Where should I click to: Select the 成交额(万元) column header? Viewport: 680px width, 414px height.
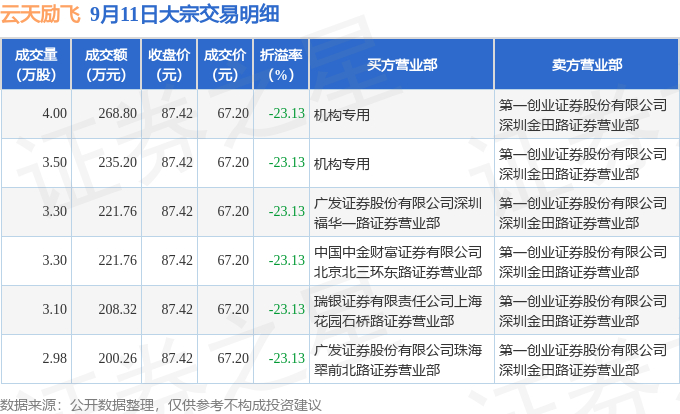[x=106, y=65]
